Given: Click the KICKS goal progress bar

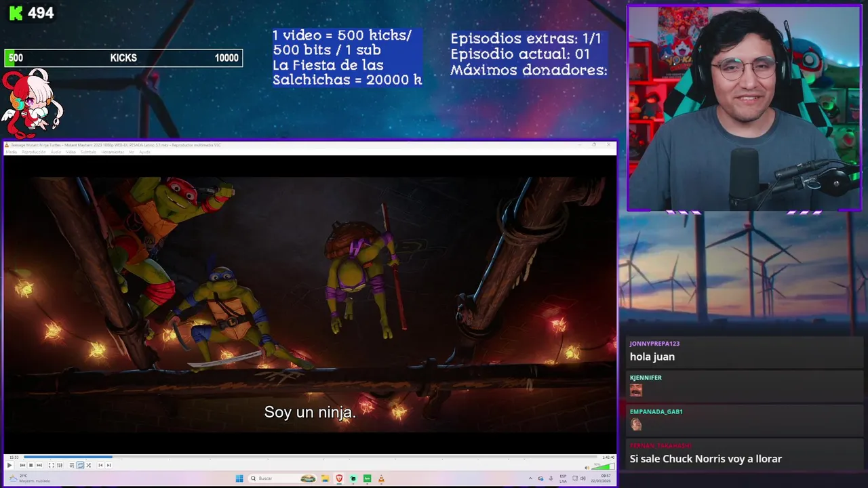Looking at the screenshot, I should point(123,58).
